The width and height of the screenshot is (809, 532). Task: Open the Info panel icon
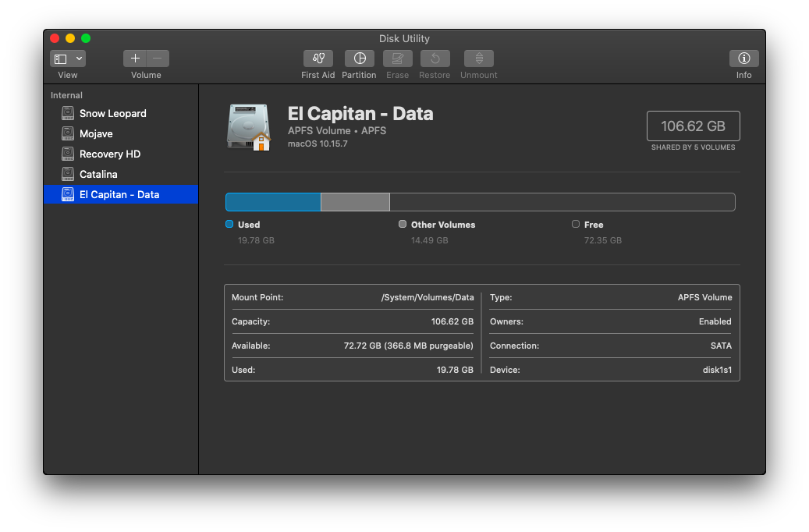(743, 59)
